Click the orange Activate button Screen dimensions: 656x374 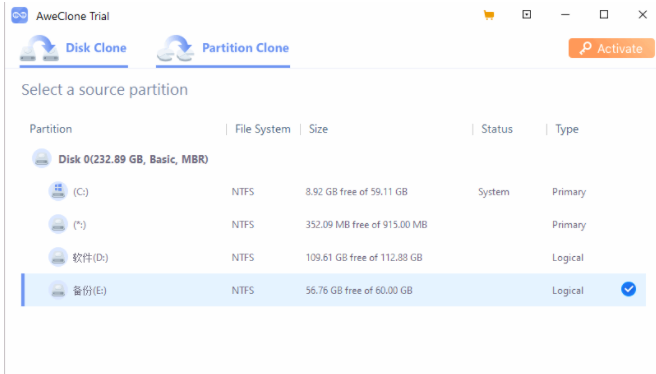point(611,48)
